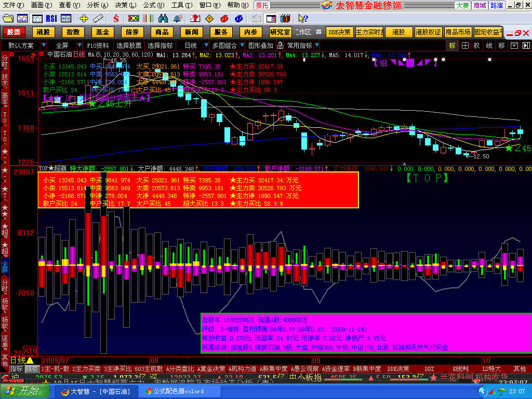
Task: Select the 全屏 item in the left sidebar
Action: point(5,267)
